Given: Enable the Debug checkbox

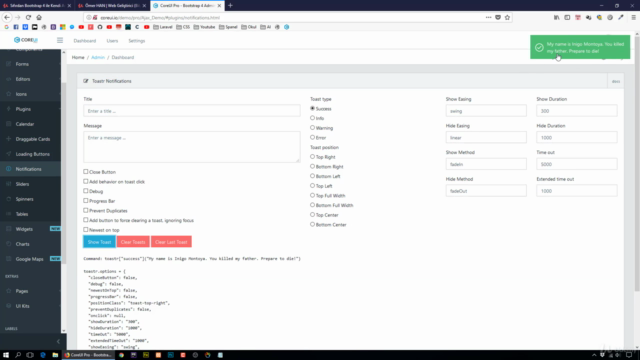Looking at the screenshot, I should pos(86,191).
